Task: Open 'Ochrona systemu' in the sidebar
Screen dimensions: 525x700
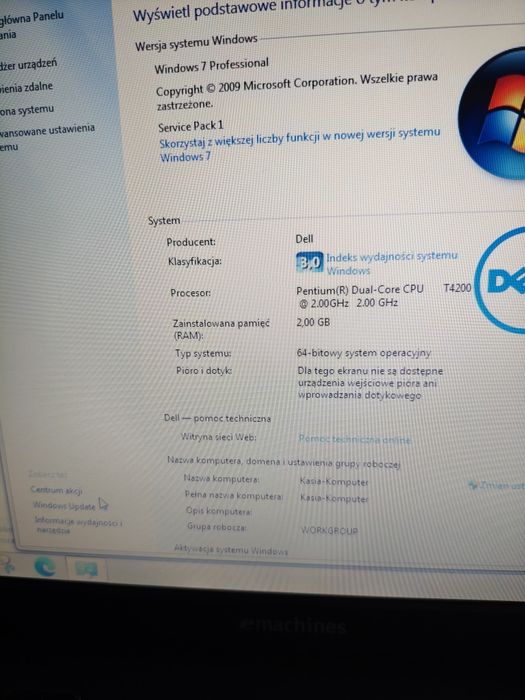Action: pyautogui.click(x=27, y=110)
